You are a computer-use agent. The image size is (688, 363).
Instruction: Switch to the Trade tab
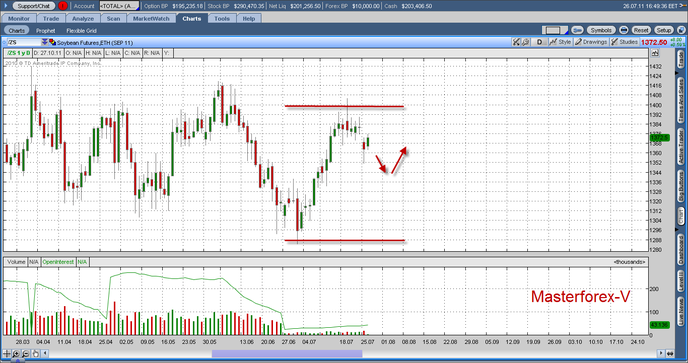pos(51,18)
